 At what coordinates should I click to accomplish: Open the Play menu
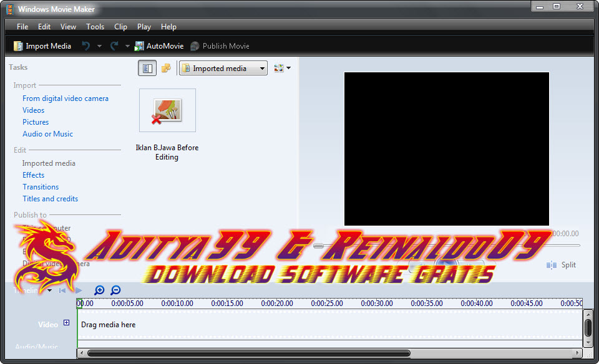click(144, 27)
